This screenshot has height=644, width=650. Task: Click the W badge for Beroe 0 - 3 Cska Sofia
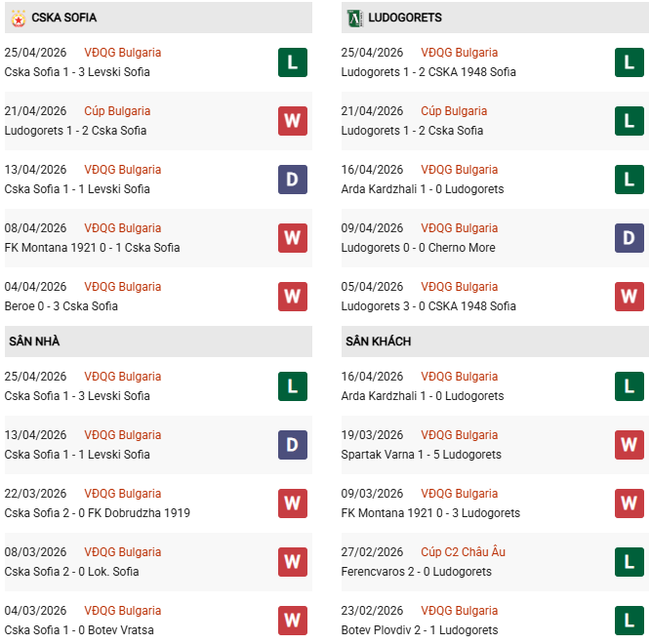tap(293, 297)
